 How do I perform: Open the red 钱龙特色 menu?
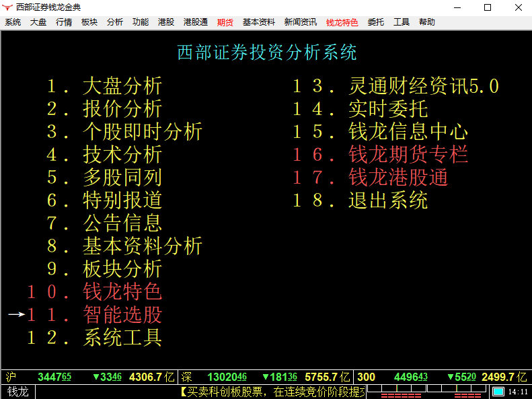(x=342, y=22)
